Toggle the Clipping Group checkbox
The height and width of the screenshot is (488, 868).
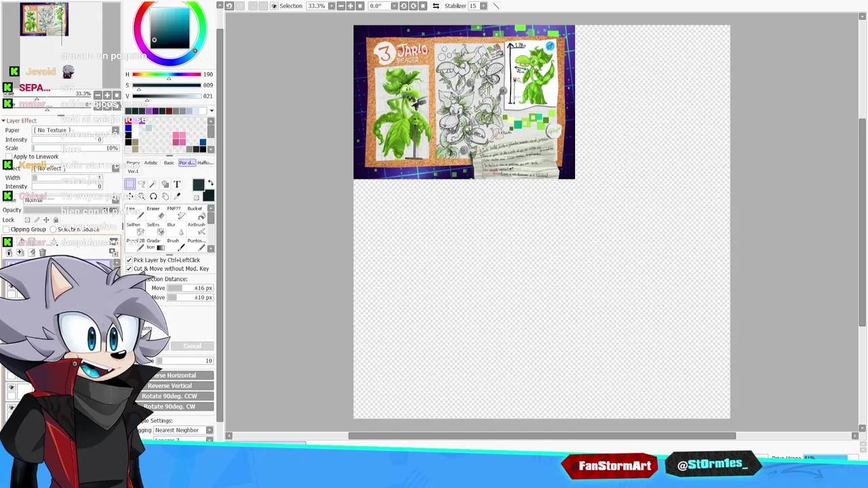pyautogui.click(x=6, y=229)
